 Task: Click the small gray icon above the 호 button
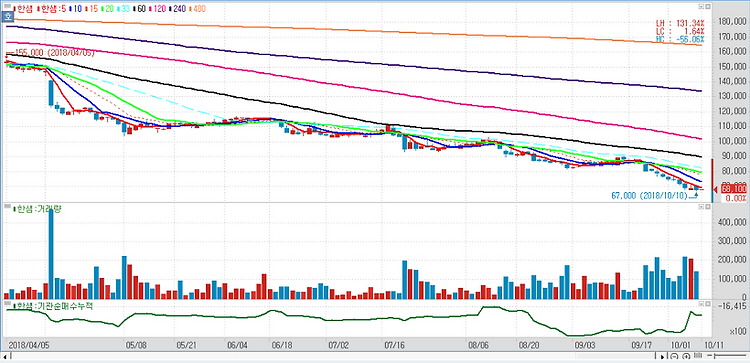tap(7, 6)
